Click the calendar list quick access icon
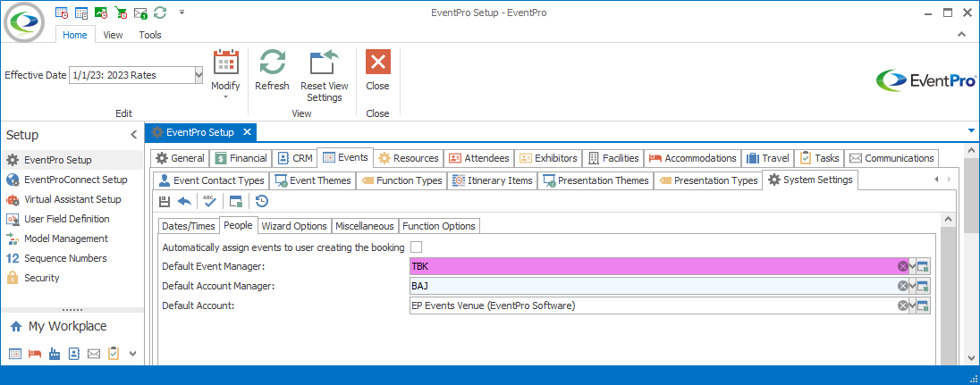 [81, 13]
